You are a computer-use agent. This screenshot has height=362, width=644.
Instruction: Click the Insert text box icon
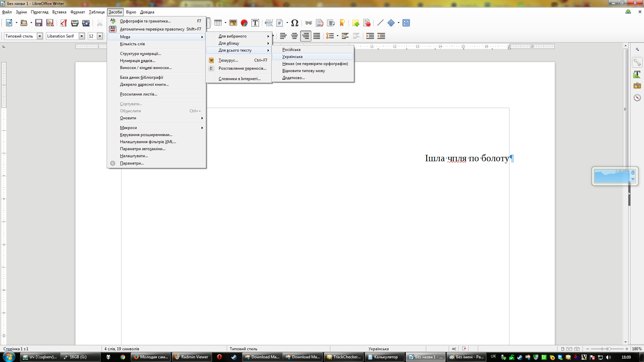255,23
